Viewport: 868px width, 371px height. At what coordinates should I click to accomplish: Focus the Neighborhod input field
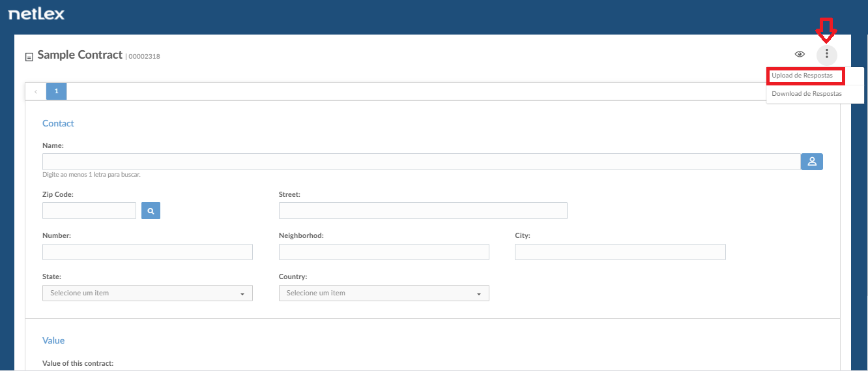click(384, 252)
